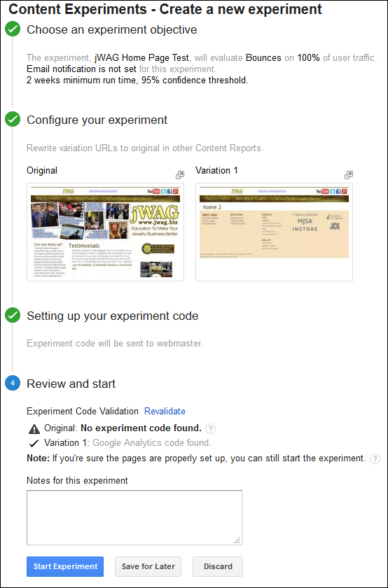Select the Review and start step heading
Screen dimensions: 388x588
click(71, 384)
